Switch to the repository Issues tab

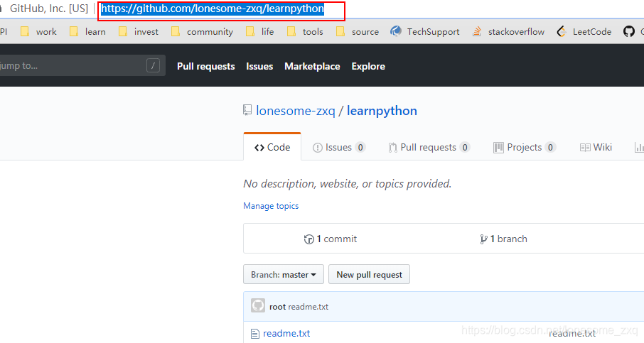point(339,147)
